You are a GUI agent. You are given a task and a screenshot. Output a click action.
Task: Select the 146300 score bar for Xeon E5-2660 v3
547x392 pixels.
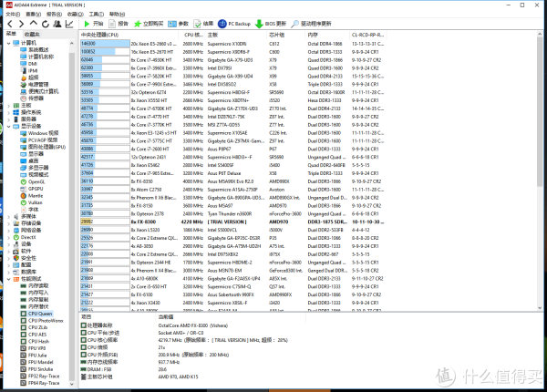click(x=105, y=44)
